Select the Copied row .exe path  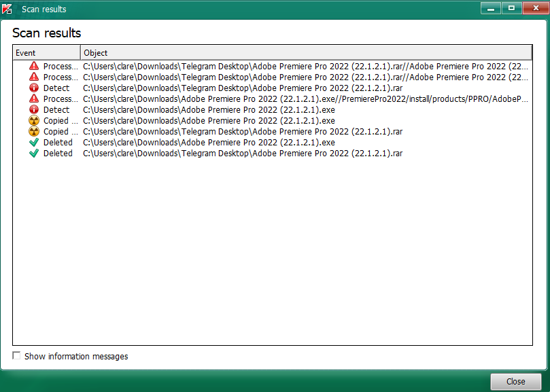pos(209,121)
